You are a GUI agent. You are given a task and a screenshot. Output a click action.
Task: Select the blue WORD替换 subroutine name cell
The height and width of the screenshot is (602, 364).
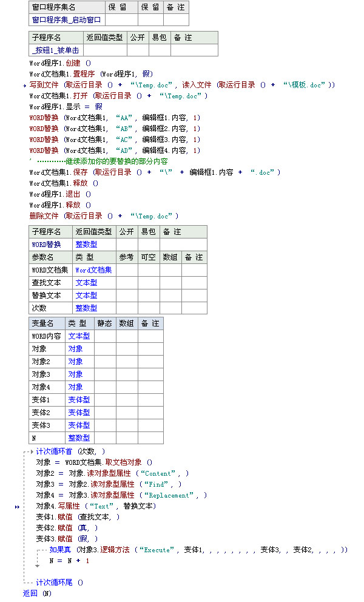(x=51, y=245)
